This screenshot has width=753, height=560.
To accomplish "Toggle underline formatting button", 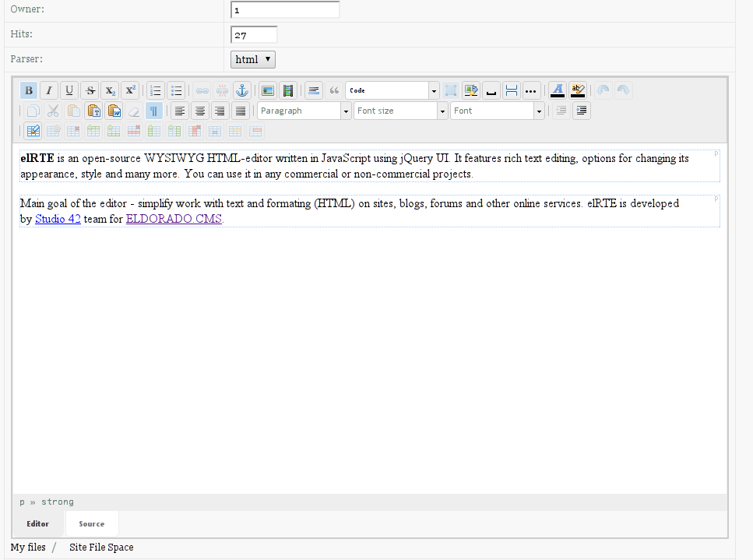I will 69,90.
